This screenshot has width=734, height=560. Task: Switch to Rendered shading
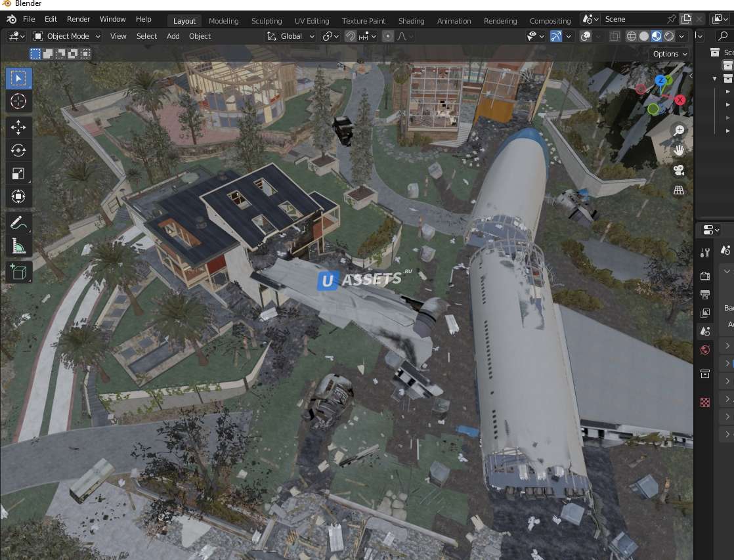point(670,36)
